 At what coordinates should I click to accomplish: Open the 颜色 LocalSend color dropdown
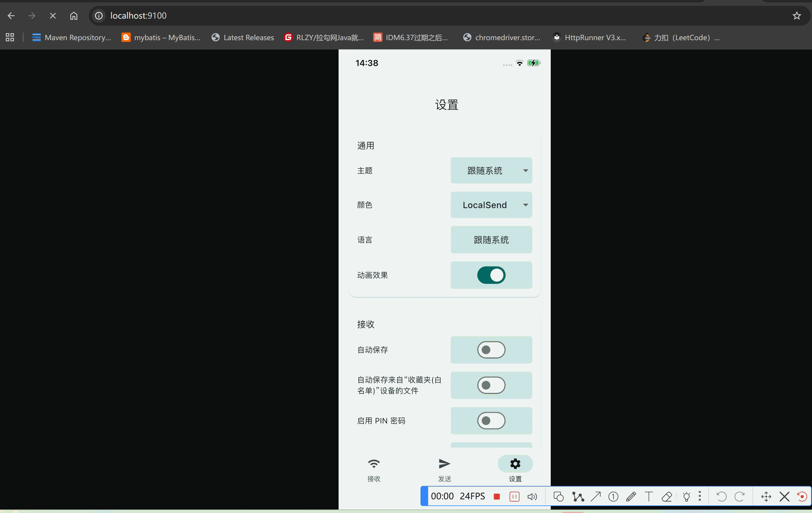(491, 204)
